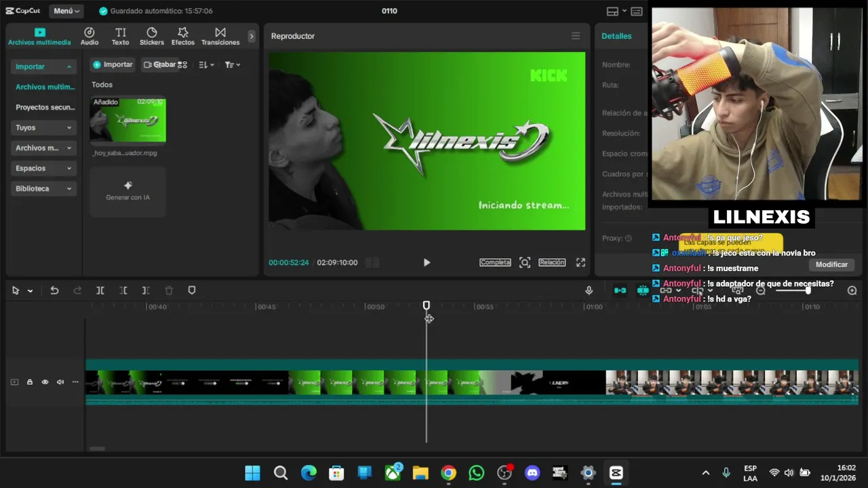868x488 pixels.
Task: Expand the Biblioteca section
Action: click(43, 188)
